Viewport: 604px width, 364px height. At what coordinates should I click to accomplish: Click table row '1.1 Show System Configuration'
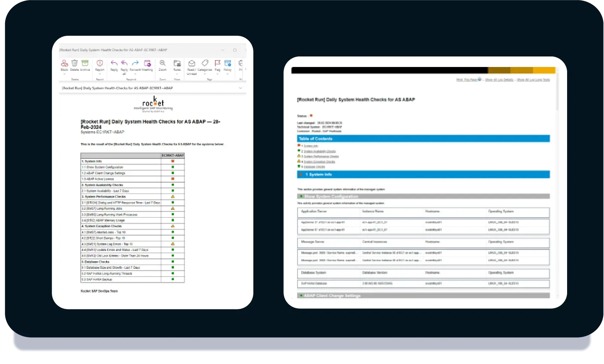tap(133, 167)
